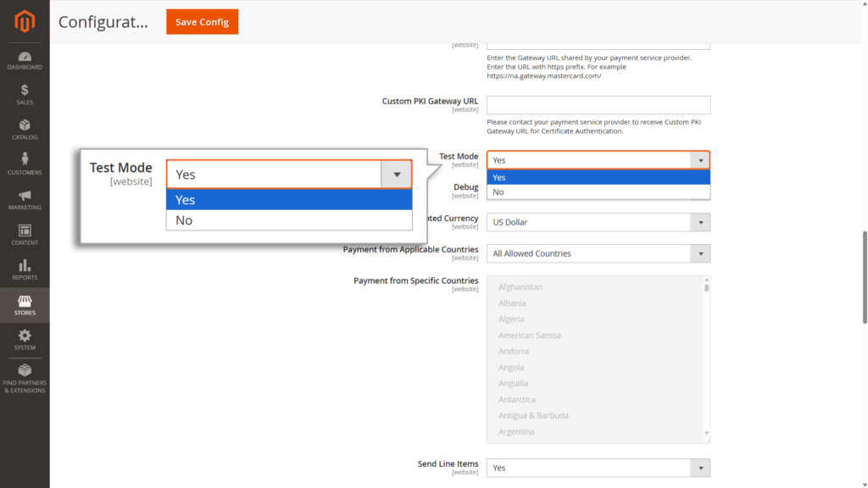Open the System sidebar icon
This screenshot has height=488, width=868.
point(25,337)
